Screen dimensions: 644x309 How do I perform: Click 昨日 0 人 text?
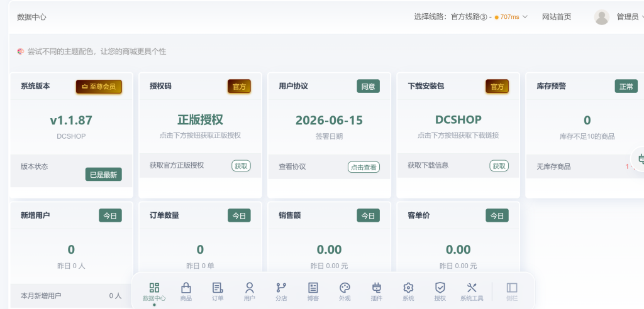tap(71, 266)
